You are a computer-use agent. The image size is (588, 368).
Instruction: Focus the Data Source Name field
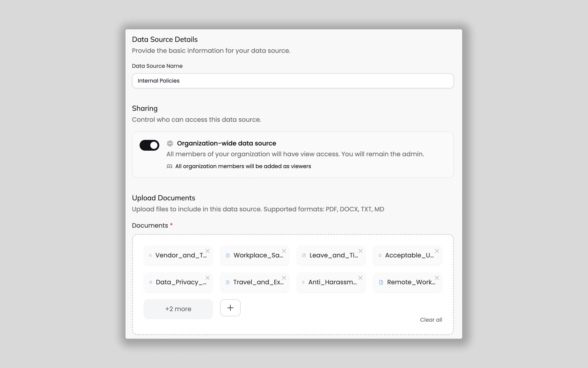point(293,81)
